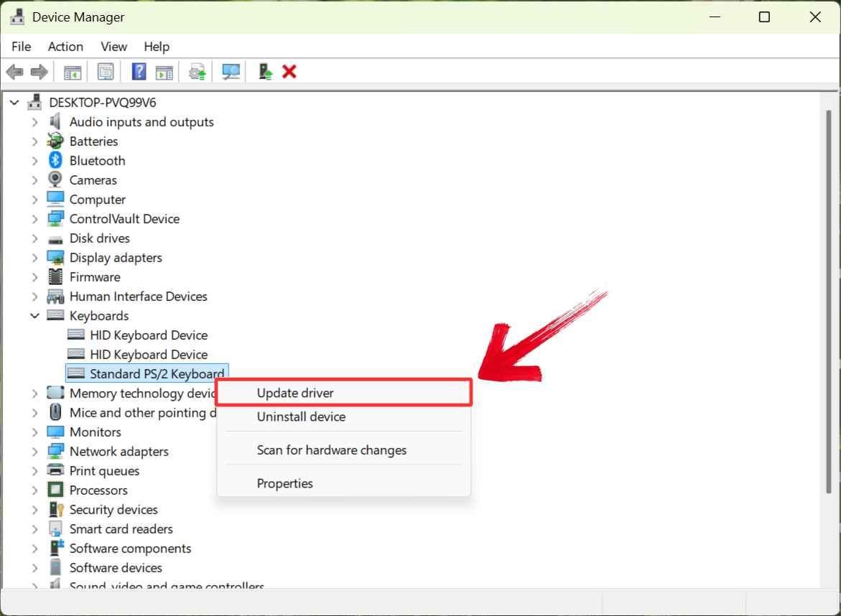
Task: Click the Mice pointing devices icon
Action: point(55,411)
